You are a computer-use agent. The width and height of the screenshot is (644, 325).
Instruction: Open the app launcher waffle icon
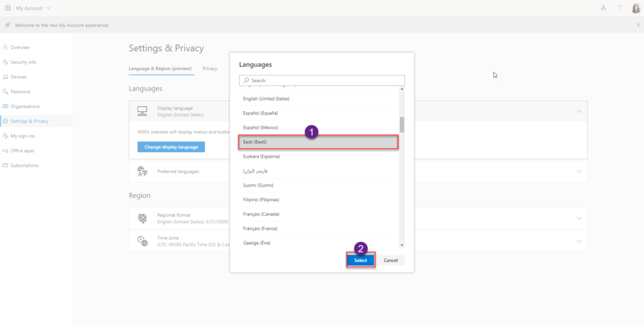point(8,8)
